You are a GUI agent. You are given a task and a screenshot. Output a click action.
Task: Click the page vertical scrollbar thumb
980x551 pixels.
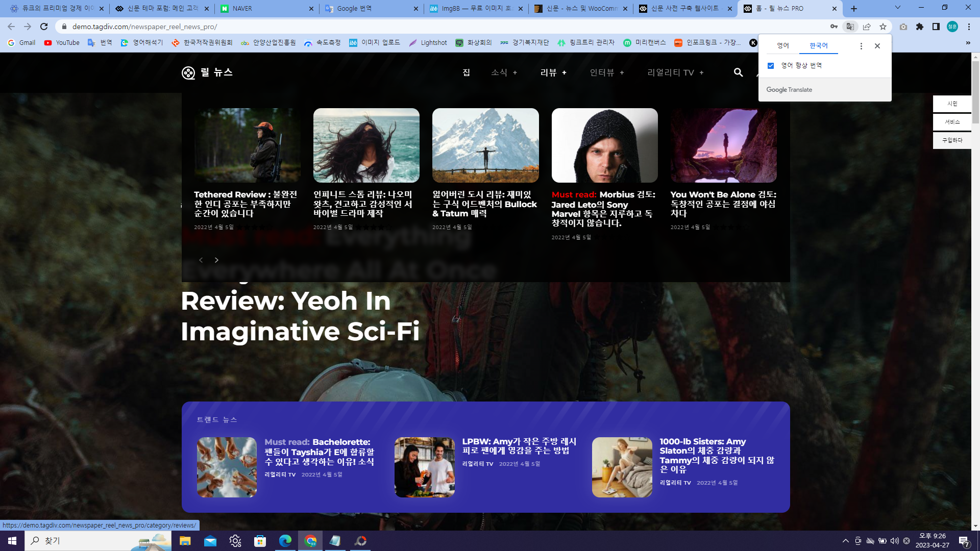click(975, 92)
